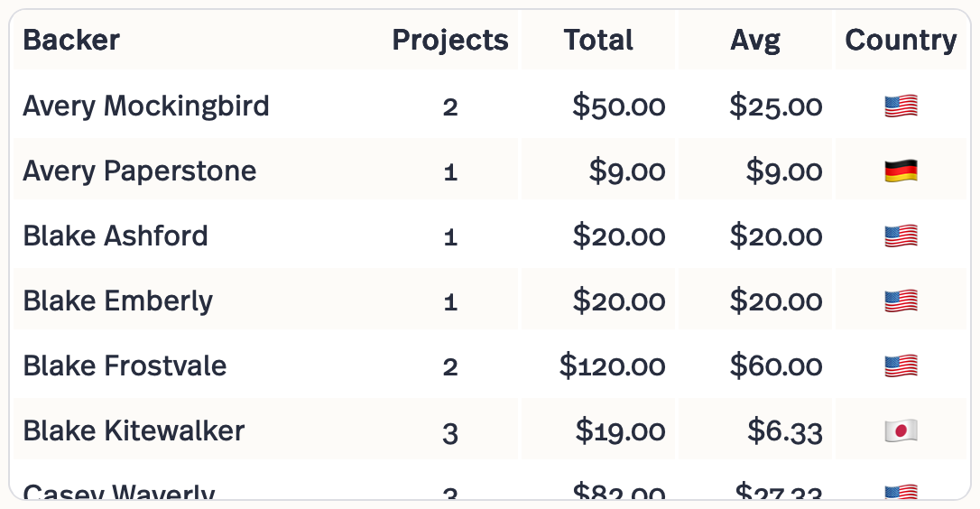Select the Avery Paperstone backer name
This screenshot has height=509, width=980.
coord(140,171)
